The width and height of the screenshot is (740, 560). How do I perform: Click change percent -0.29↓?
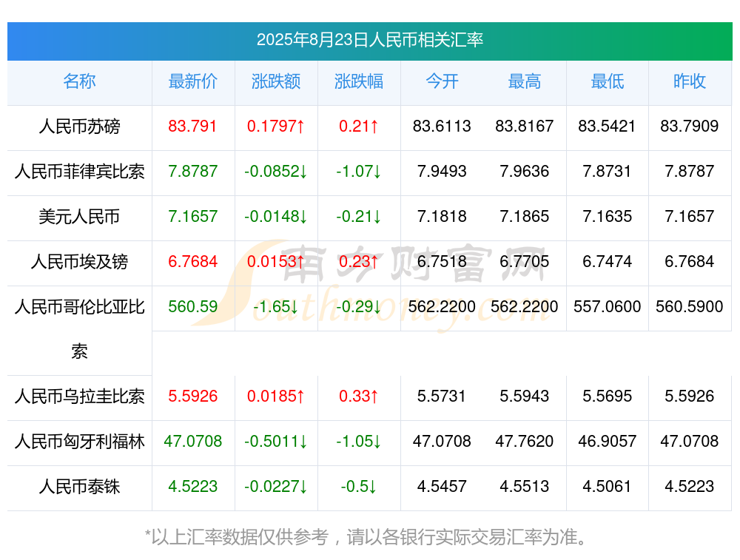pyautogui.click(x=359, y=307)
